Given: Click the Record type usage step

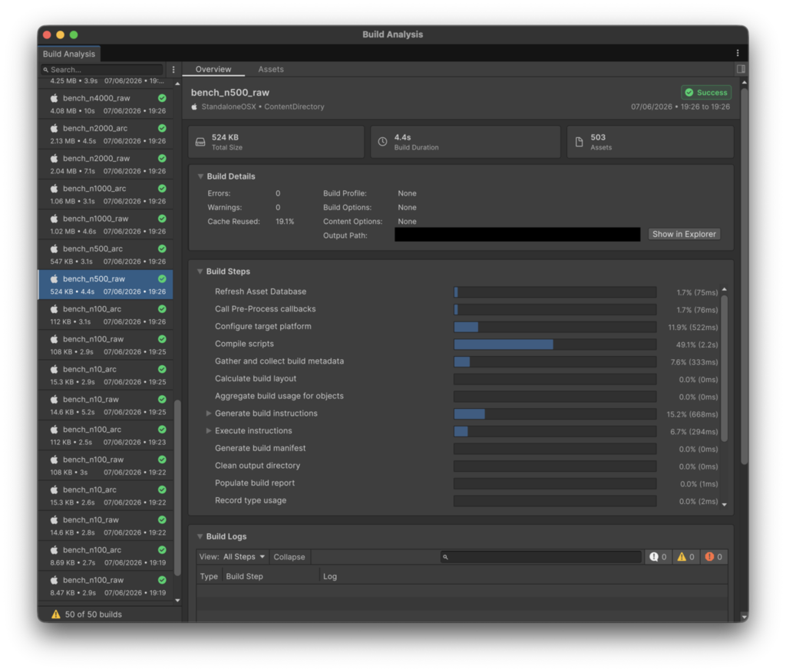Looking at the screenshot, I should click(251, 500).
